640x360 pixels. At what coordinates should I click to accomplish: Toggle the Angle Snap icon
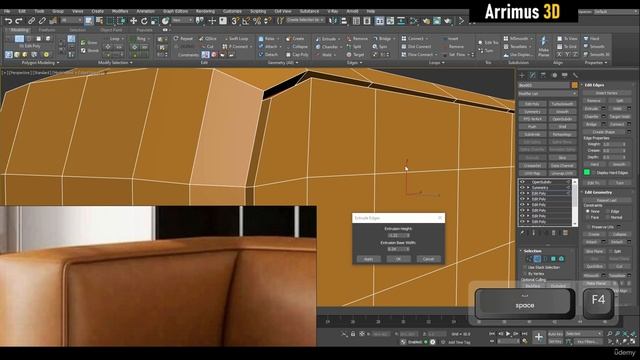[246, 20]
